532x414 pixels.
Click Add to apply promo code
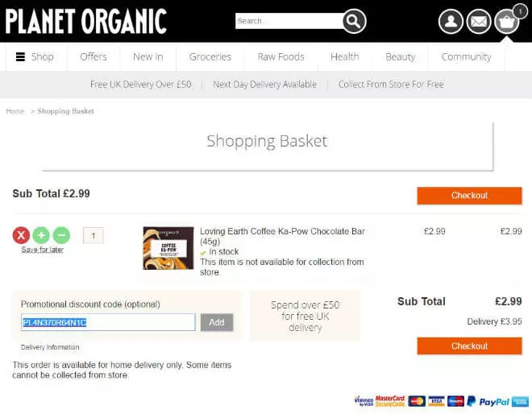coord(217,322)
